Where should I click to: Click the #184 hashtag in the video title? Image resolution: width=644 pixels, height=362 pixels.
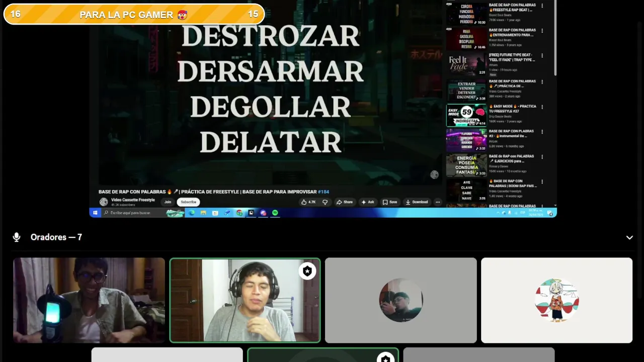[324, 192]
